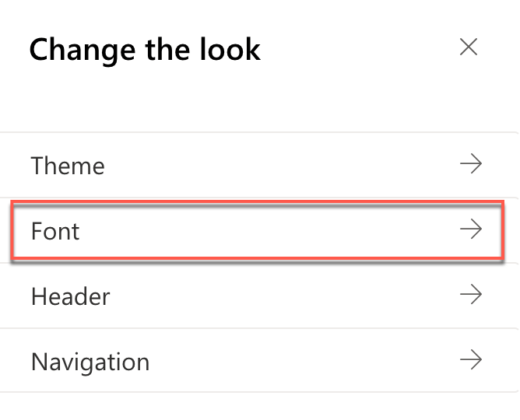Select the "Navigation" text label
The height and width of the screenshot is (420, 520).
pyautogui.click(x=90, y=362)
